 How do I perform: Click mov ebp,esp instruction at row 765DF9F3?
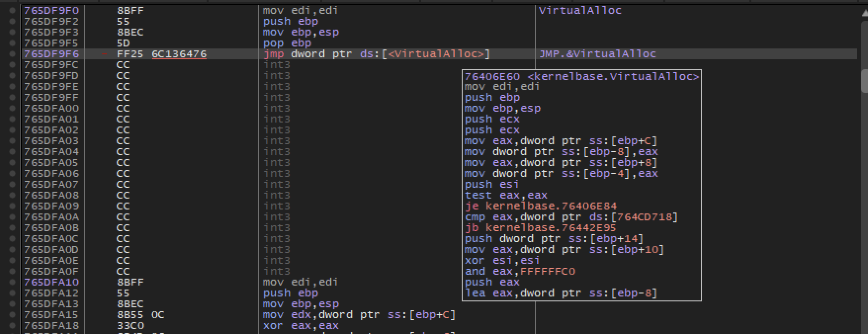pyautogui.click(x=301, y=32)
